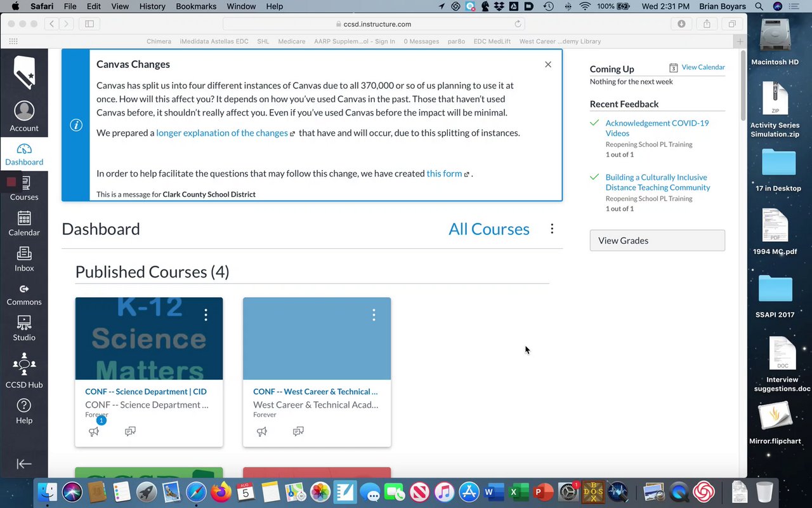Open Wi-Fi status menu
This screenshot has height=508, width=812.
[584, 6]
